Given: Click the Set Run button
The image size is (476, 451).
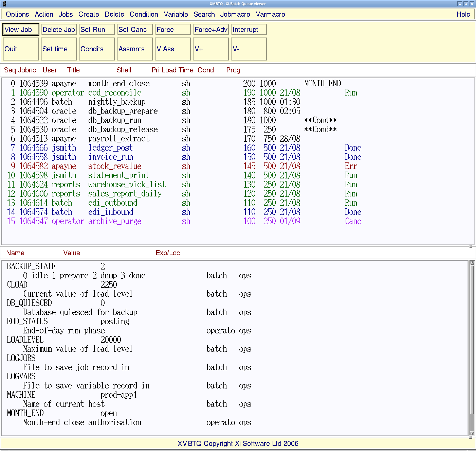Looking at the screenshot, I should pos(97,30).
